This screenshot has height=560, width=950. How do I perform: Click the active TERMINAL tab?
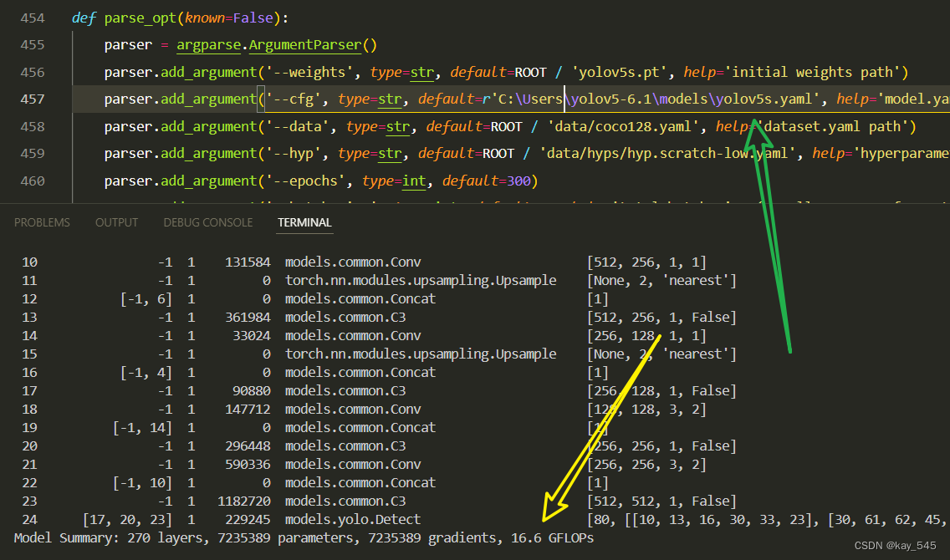[x=304, y=222]
